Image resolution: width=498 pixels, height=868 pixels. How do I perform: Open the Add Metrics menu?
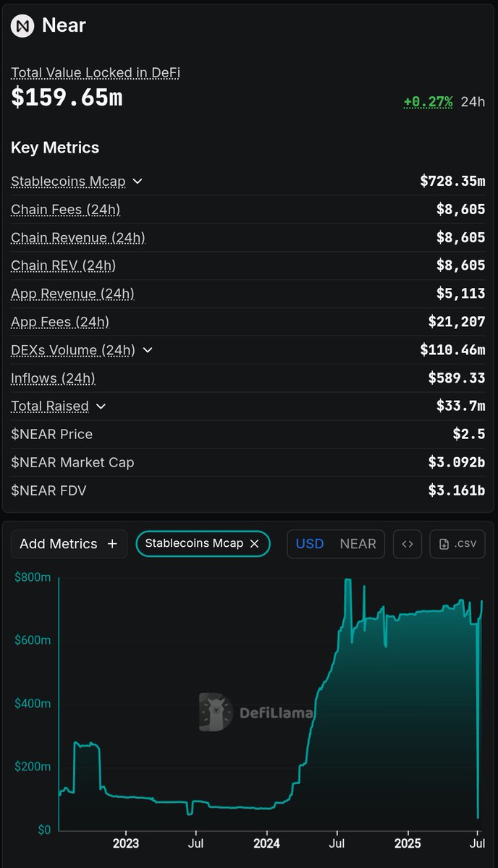(x=69, y=544)
